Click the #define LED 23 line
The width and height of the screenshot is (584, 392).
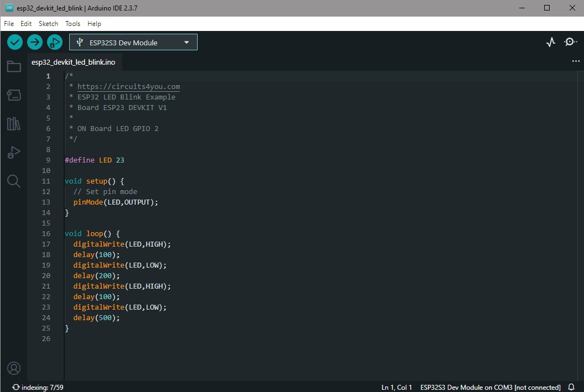(x=94, y=160)
